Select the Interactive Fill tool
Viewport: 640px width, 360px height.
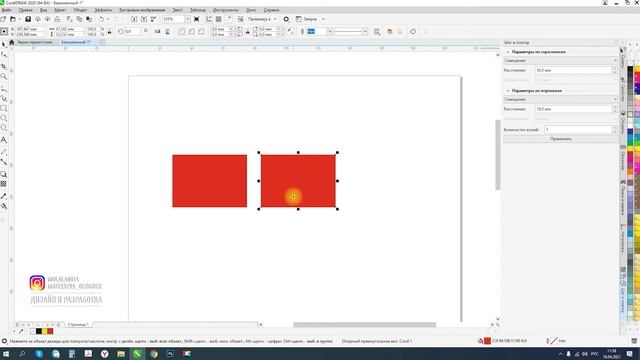4,206
